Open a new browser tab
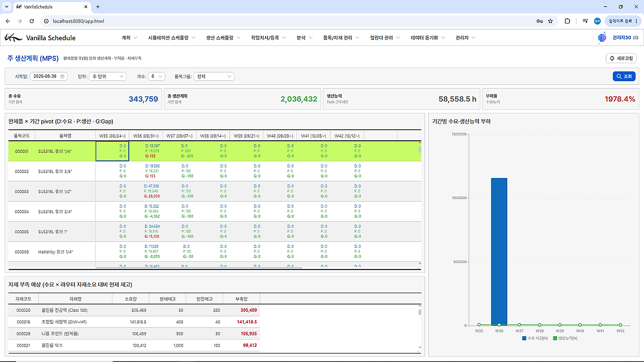Screen dimensions: 644x362 pos(98,7)
